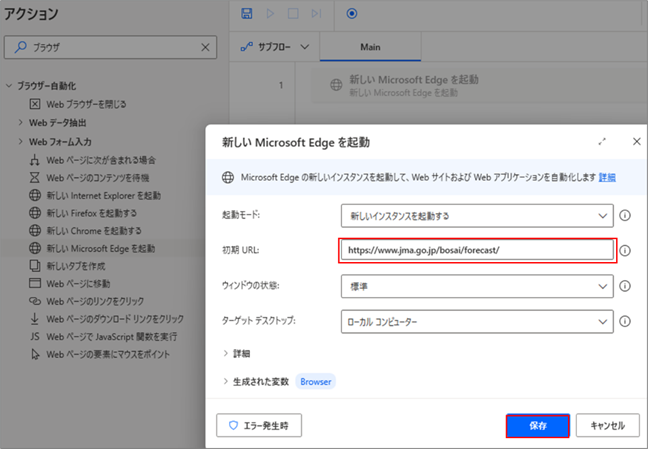Screen dimensions: 648x449
Task: Select '新しい Chrome を起動する' action
Action: tap(85, 231)
